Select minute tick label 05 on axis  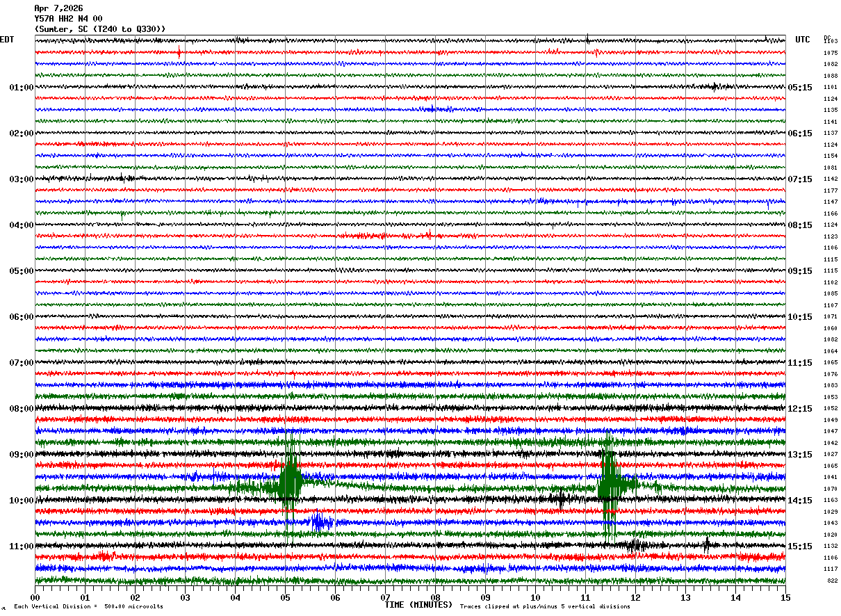285,597
